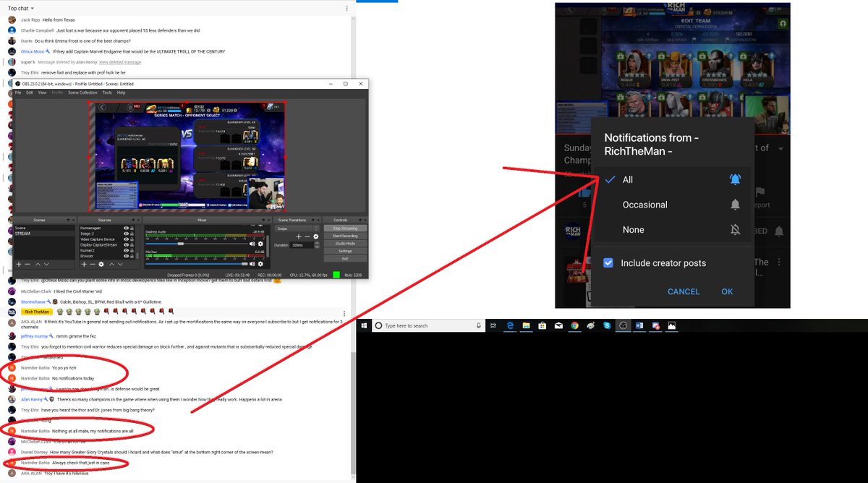Viewport: 868px width, 483px height.
Task: Open Edit menu in OBS
Action: coord(30,93)
